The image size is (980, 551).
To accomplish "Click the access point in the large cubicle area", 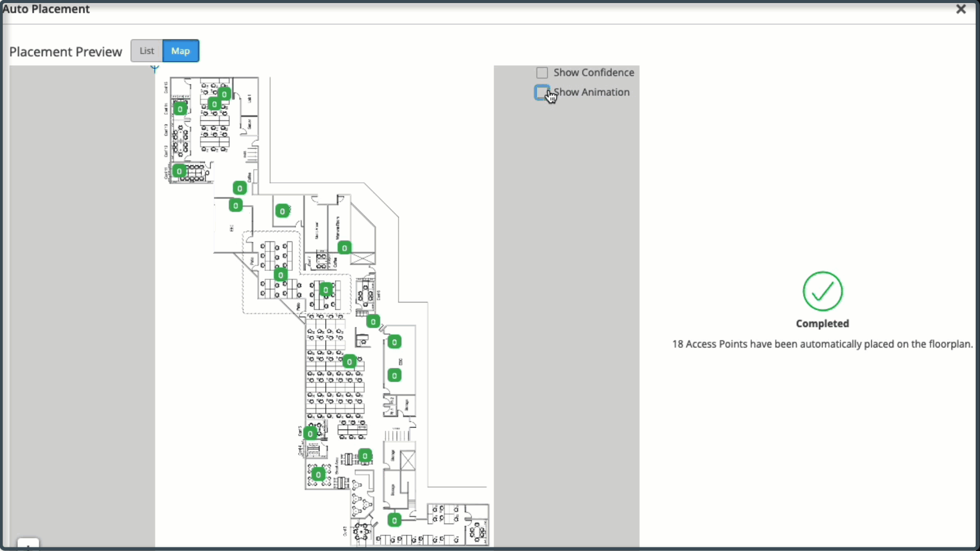I will click(x=349, y=362).
